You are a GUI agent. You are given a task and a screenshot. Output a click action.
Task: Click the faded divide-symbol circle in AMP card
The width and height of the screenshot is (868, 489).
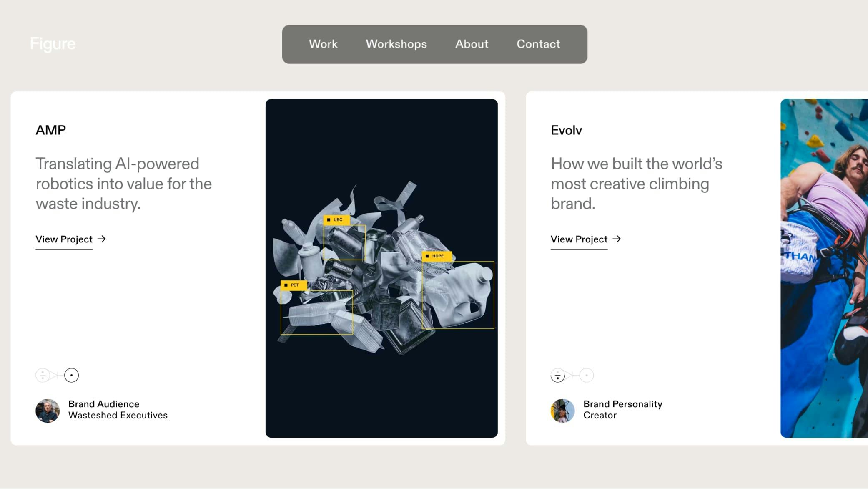pos(43,375)
